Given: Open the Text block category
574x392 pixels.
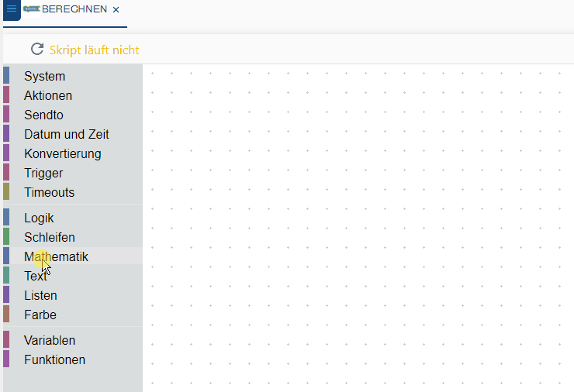Looking at the screenshot, I should 73,276.
